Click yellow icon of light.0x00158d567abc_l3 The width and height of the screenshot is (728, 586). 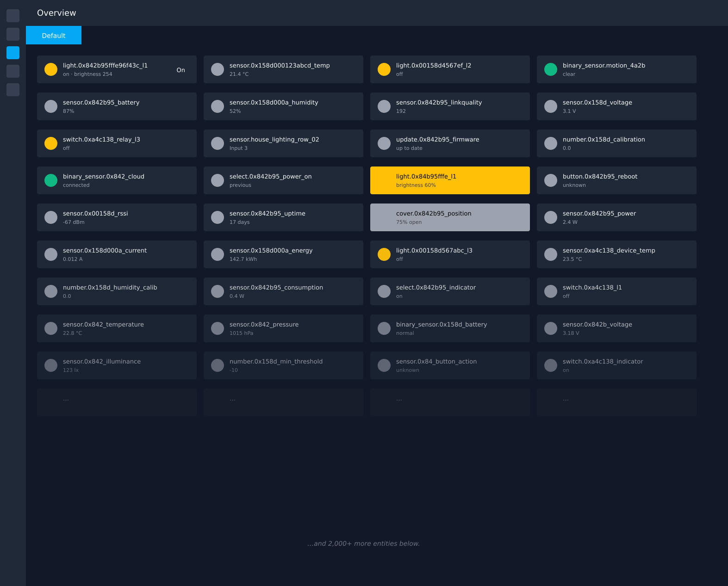click(x=384, y=254)
